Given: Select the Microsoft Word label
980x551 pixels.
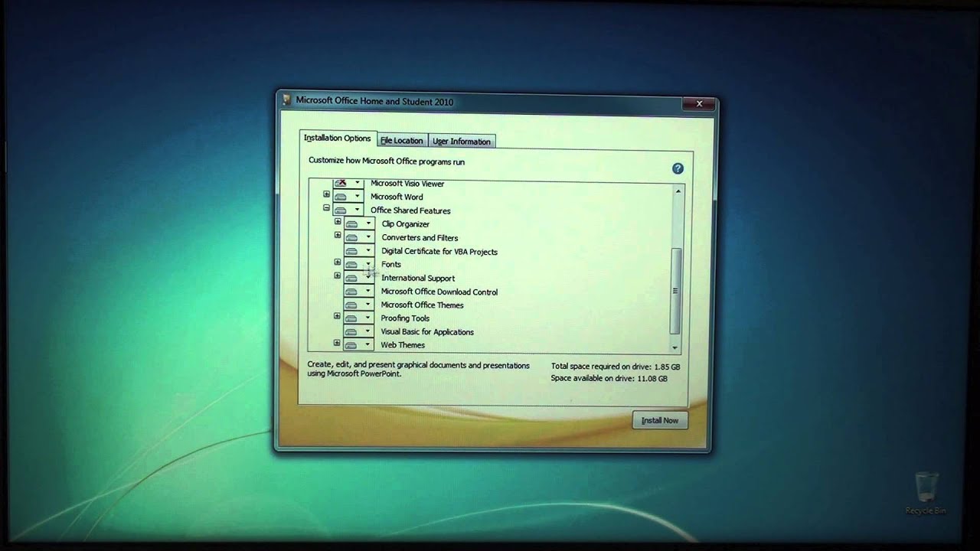Looking at the screenshot, I should tap(397, 197).
